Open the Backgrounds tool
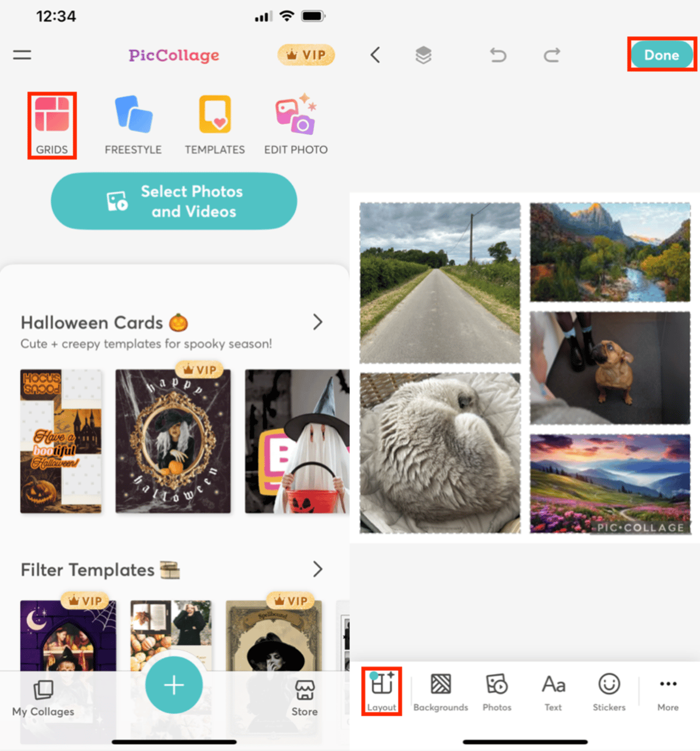The image size is (700, 751). click(441, 692)
